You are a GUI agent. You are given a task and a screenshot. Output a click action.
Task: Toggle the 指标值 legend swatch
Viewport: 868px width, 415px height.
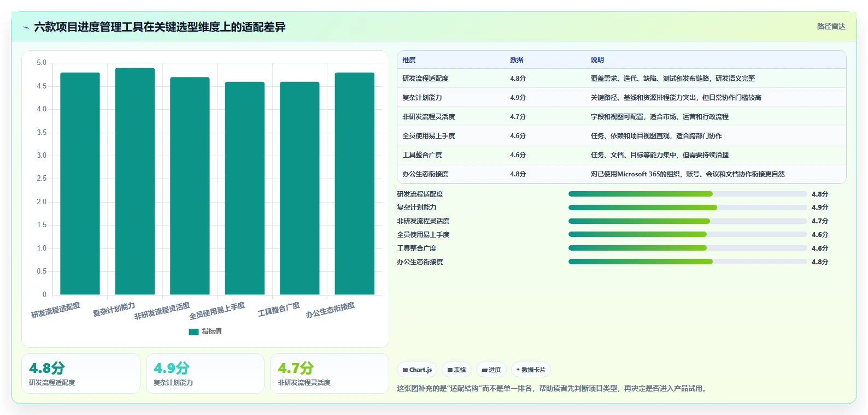[193, 331]
